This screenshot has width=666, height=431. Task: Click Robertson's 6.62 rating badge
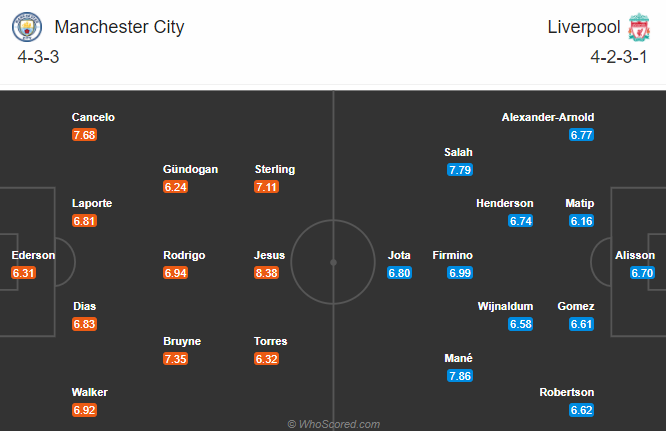tap(581, 410)
